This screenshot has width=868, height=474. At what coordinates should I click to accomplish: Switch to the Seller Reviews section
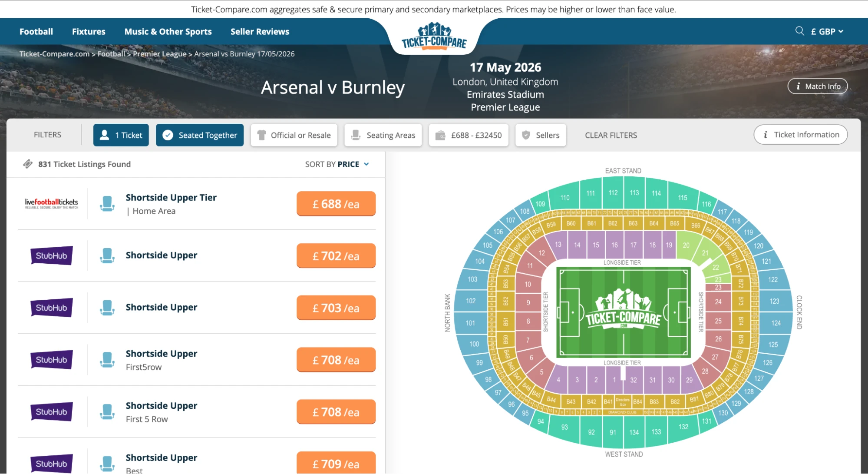(x=259, y=31)
